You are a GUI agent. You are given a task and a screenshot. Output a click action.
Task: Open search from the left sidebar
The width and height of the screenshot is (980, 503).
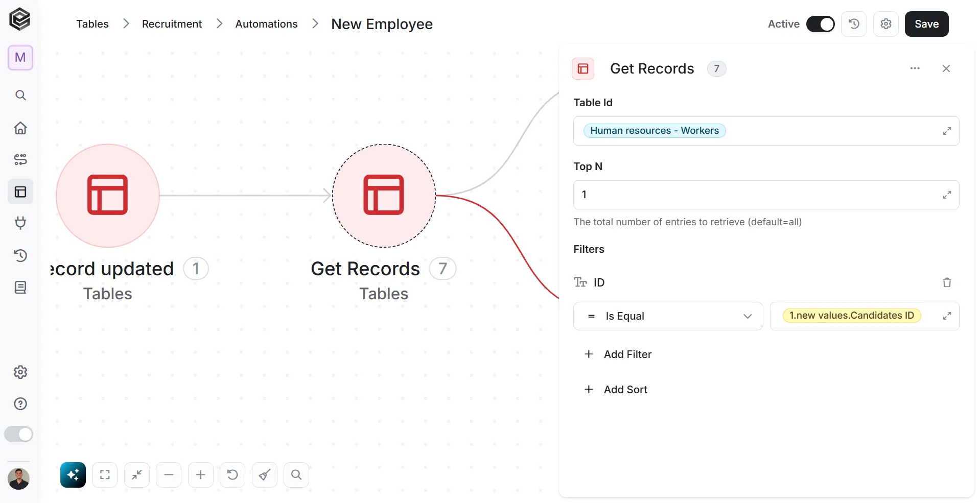[x=20, y=95]
